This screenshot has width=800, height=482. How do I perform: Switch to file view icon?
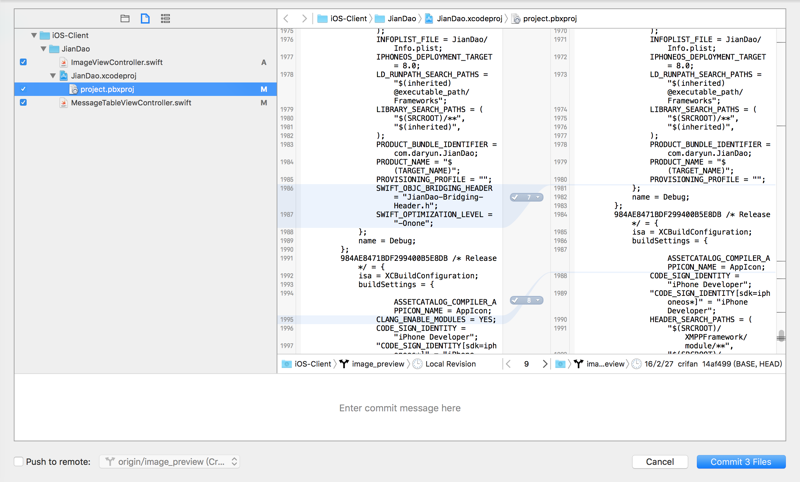pos(145,18)
